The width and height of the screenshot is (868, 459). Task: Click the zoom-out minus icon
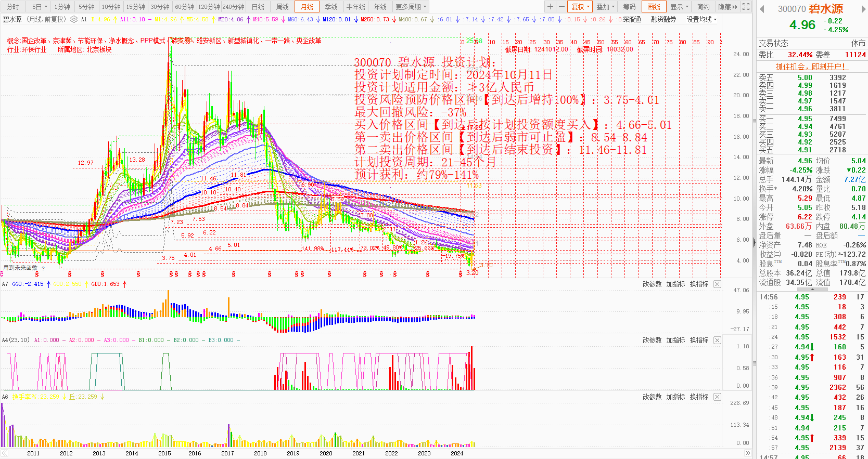tap(561, 7)
